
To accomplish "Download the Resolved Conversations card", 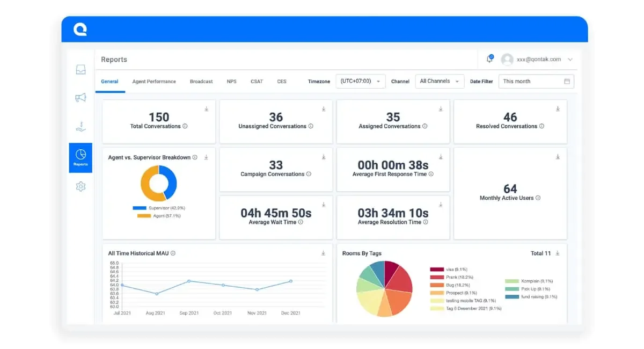I will [558, 109].
